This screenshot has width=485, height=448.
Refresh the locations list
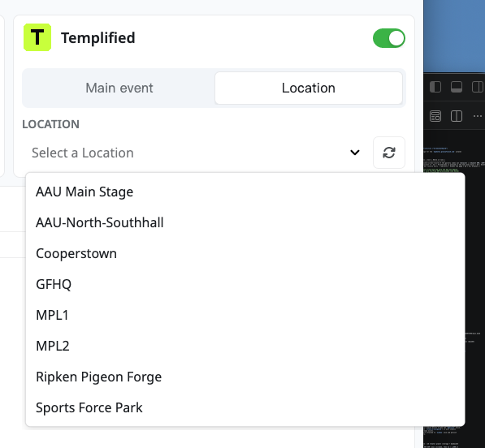point(389,153)
